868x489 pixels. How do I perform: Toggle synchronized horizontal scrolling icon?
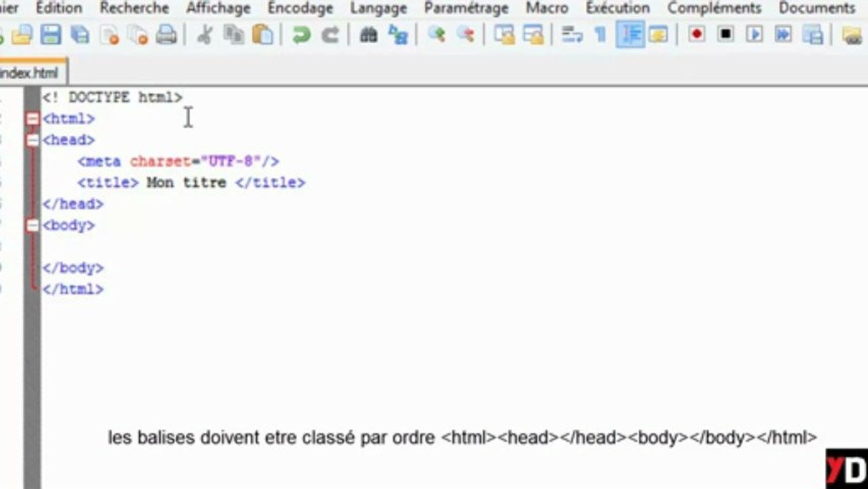tap(533, 34)
